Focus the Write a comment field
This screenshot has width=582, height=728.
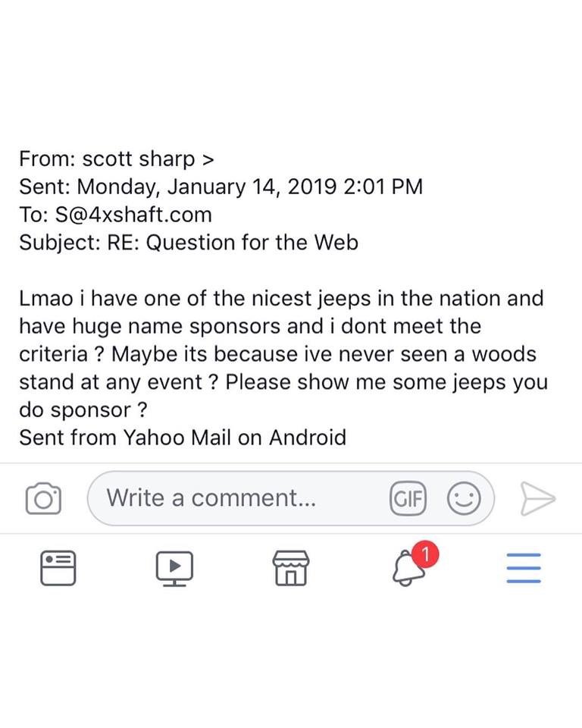pos(291,498)
